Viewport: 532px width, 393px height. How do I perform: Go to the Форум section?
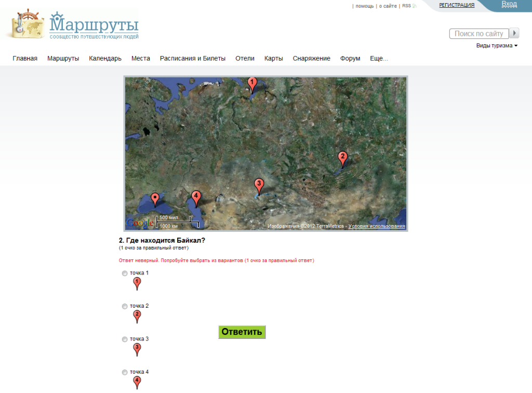[350, 58]
